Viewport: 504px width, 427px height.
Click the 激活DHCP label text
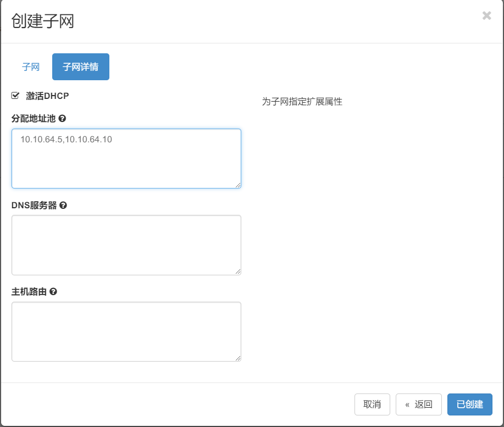click(x=47, y=96)
